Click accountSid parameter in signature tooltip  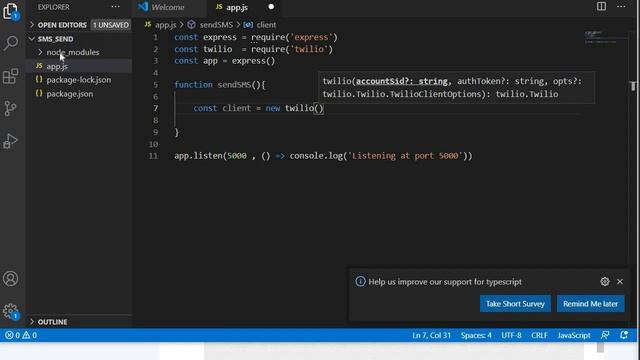coord(401,81)
